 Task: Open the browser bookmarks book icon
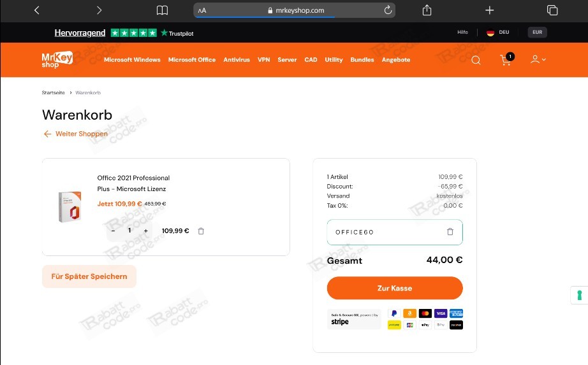(162, 10)
